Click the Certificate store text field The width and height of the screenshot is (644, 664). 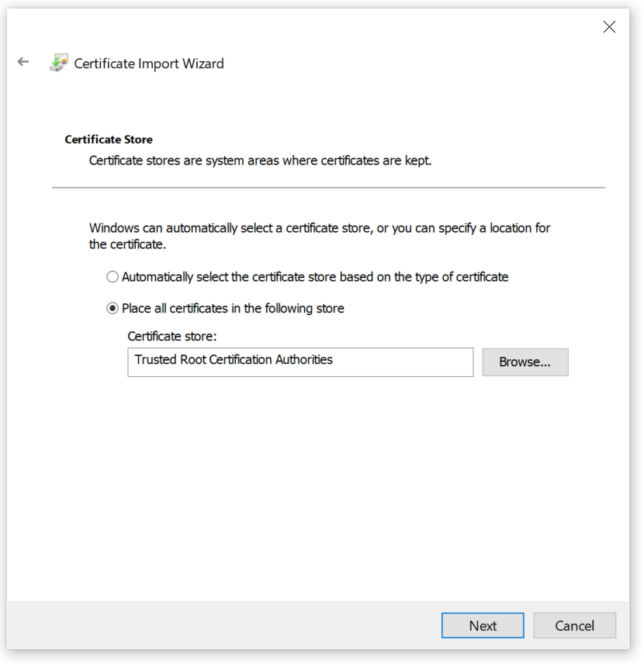tap(300, 362)
